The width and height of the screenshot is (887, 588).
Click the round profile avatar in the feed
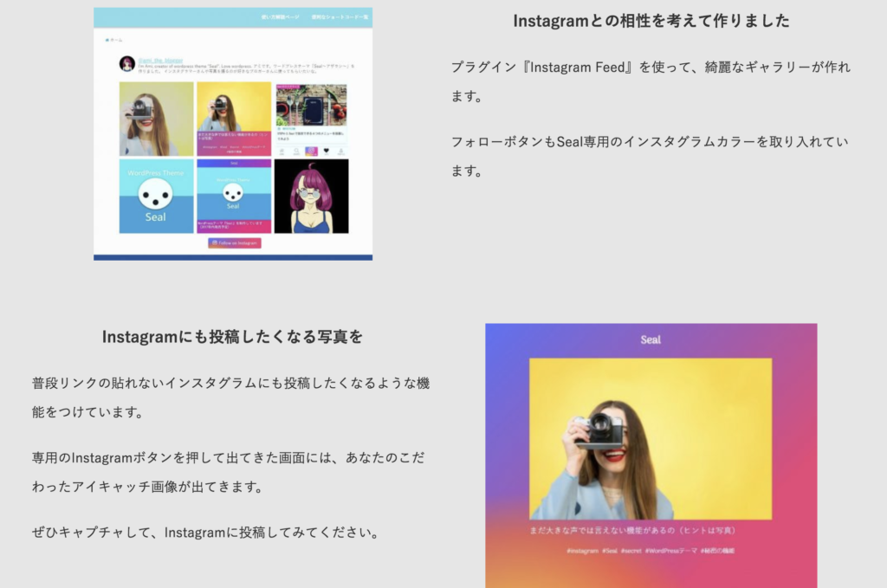point(127,63)
